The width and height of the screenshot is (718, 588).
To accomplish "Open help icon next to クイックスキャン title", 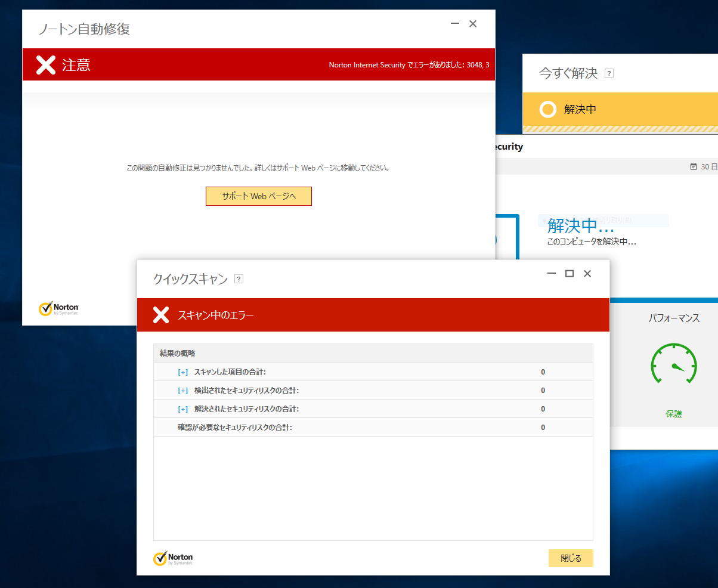I will [239, 278].
